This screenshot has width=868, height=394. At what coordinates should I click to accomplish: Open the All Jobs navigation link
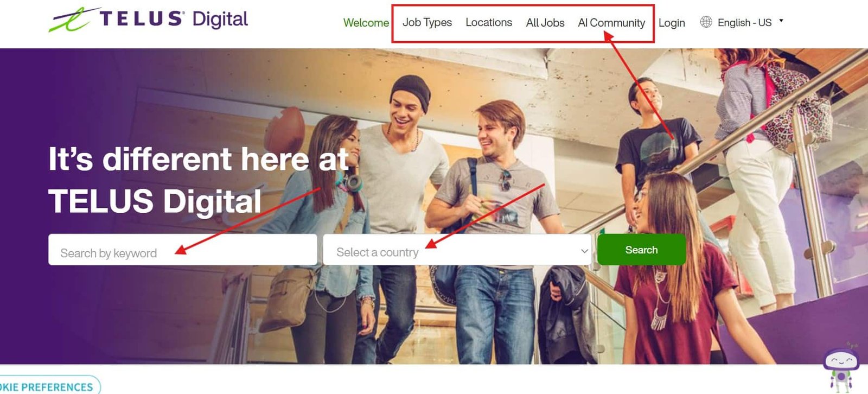(x=545, y=23)
